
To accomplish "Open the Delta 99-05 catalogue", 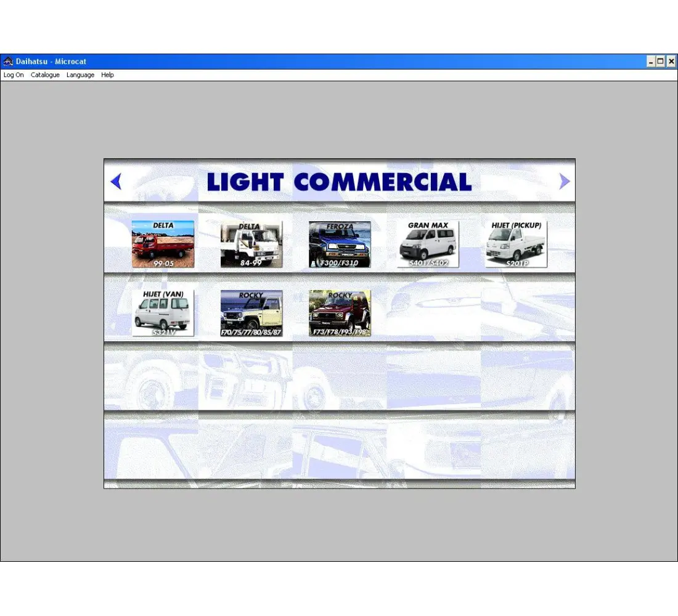I will coord(163,244).
